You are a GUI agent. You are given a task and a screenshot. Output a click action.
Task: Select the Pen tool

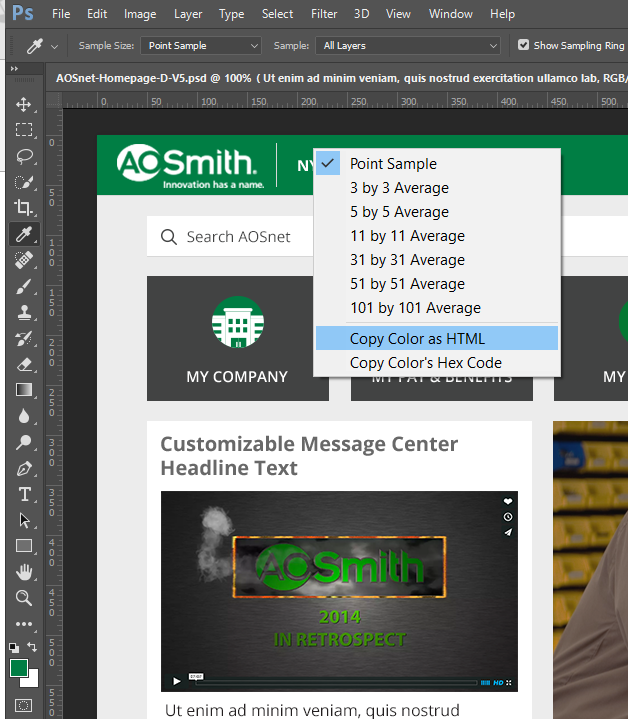click(24, 468)
